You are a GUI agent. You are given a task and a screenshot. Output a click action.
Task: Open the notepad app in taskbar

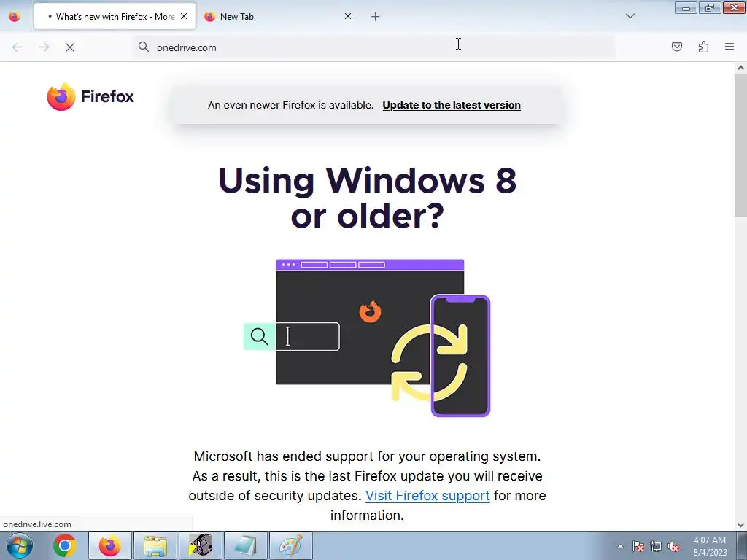(x=246, y=545)
